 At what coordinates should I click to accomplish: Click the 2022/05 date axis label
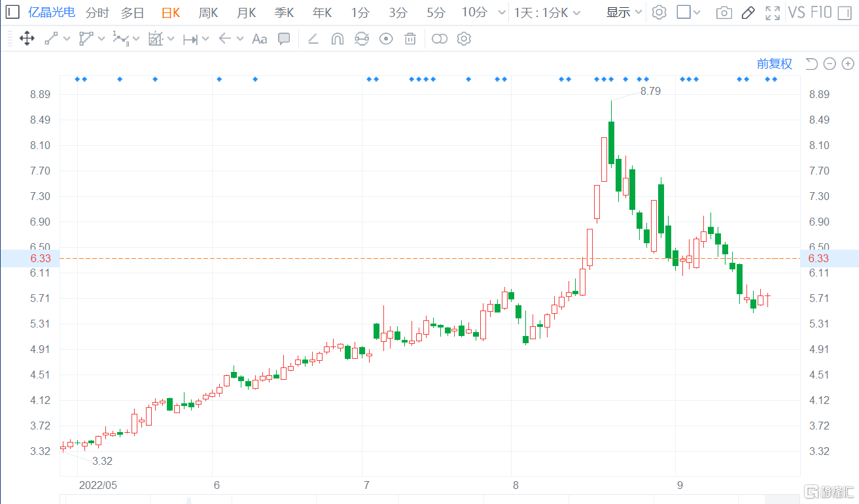tap(97, 485)
